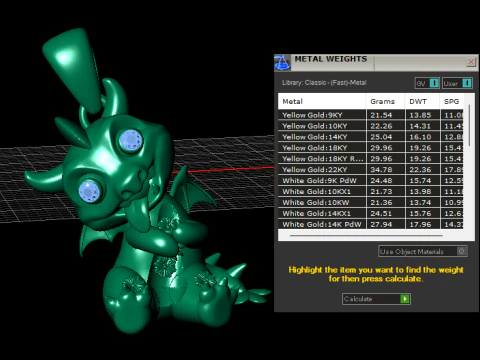Sort by the Grams column header
The image size is (480, 360).
tap(386, 101)
